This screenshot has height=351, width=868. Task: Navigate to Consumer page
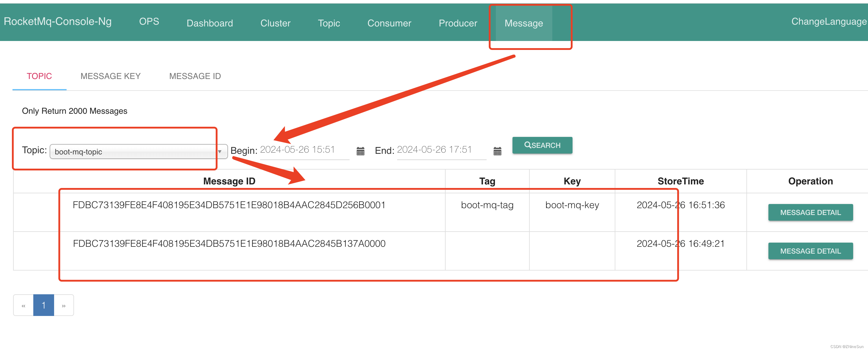click(x=389, y=23)
